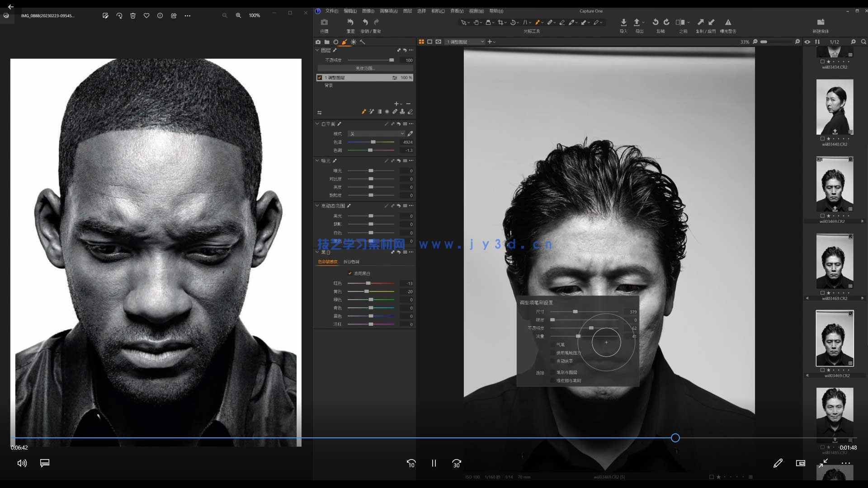868x488 pixels.
Task: Toggle the adjustment layer 1 checkbox
Action: [320, 78]
